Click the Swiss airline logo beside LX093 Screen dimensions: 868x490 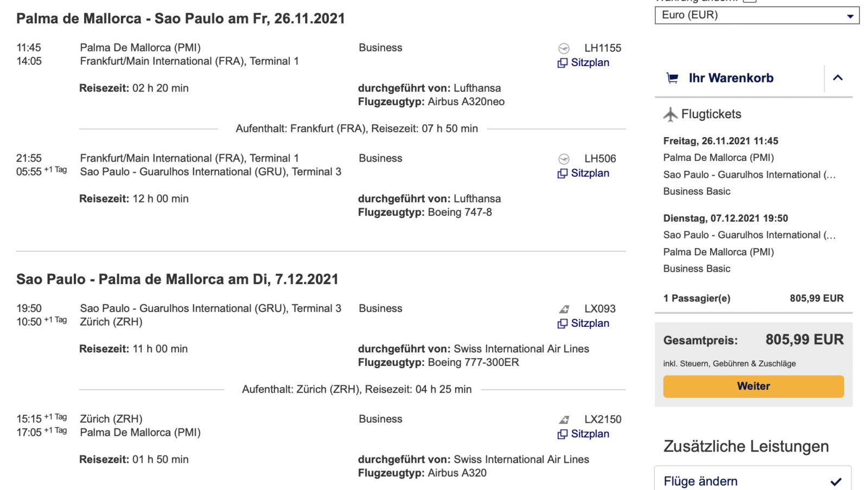click(x=564, y=309)
